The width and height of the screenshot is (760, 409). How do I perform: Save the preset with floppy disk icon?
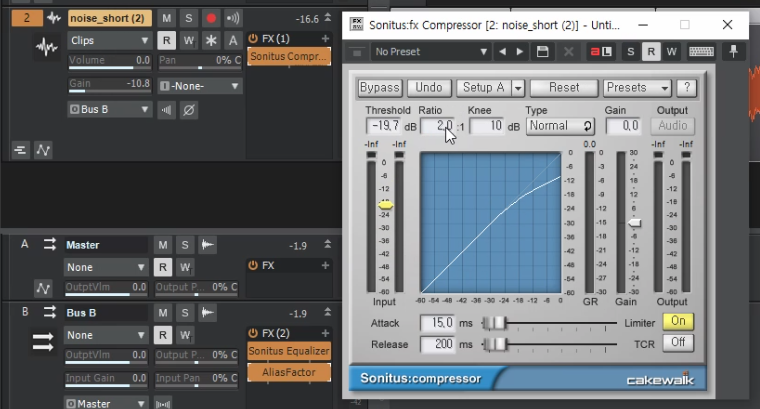click(542, 52)
